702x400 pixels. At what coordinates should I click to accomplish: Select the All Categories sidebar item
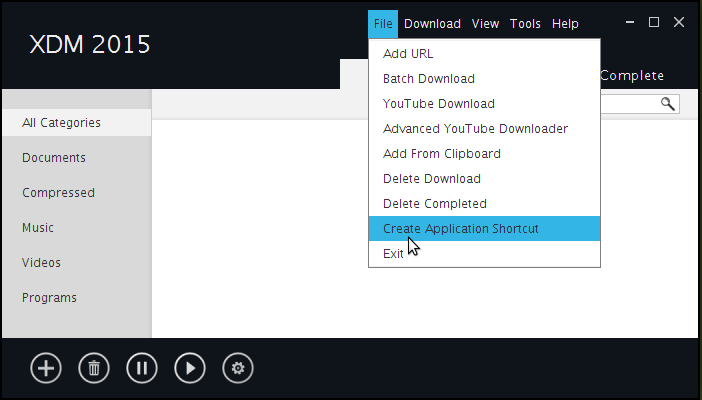[x=77, y=123]
